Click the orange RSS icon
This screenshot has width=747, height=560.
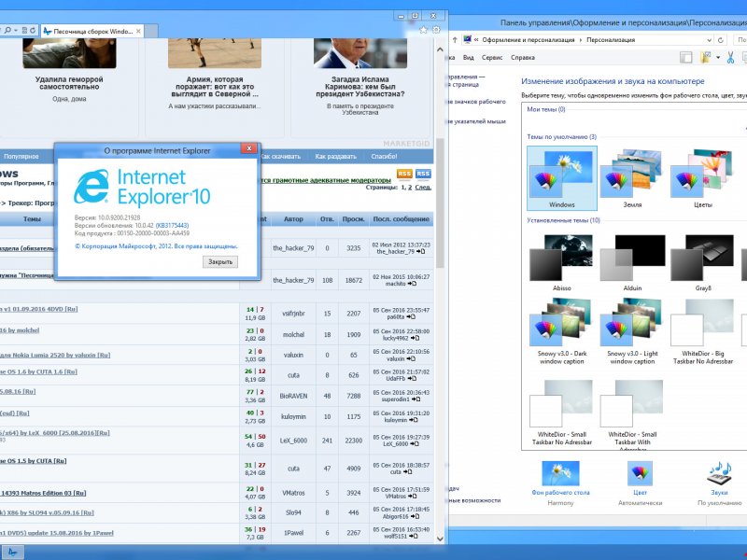[404, 174]
